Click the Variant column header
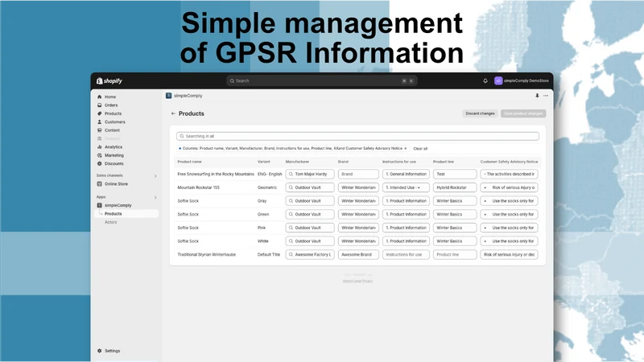 (x=264, y=162)
